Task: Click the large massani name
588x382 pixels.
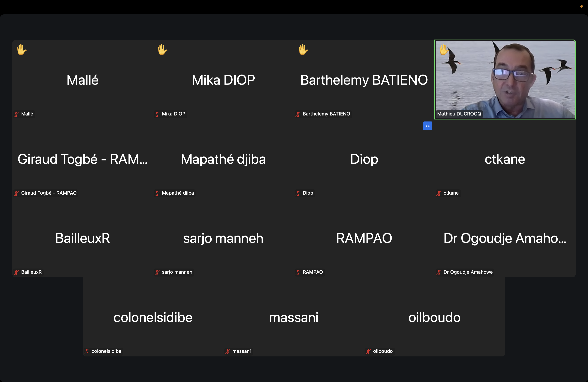Action: [x=294, y=317]
